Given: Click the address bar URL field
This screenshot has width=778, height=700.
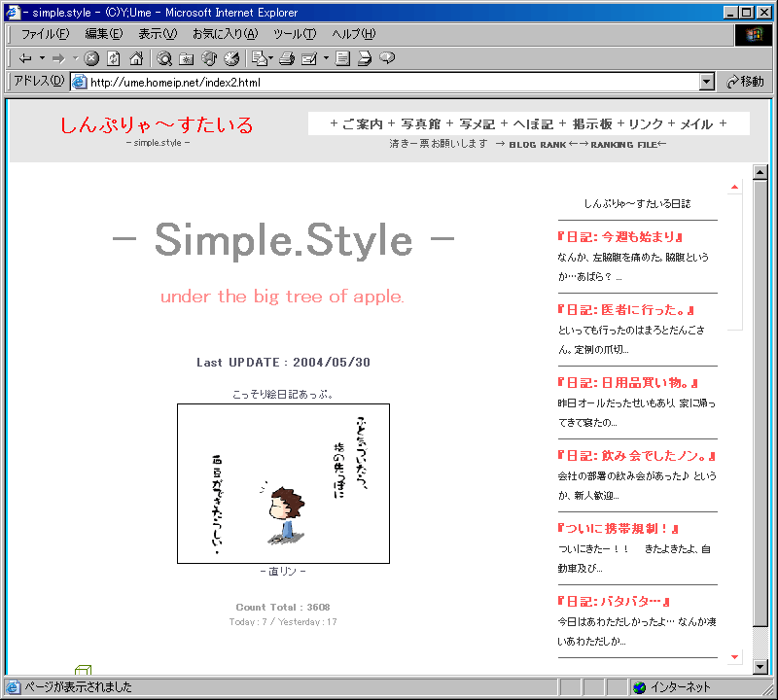Looking at the screenshot, I should pos(393,82).
